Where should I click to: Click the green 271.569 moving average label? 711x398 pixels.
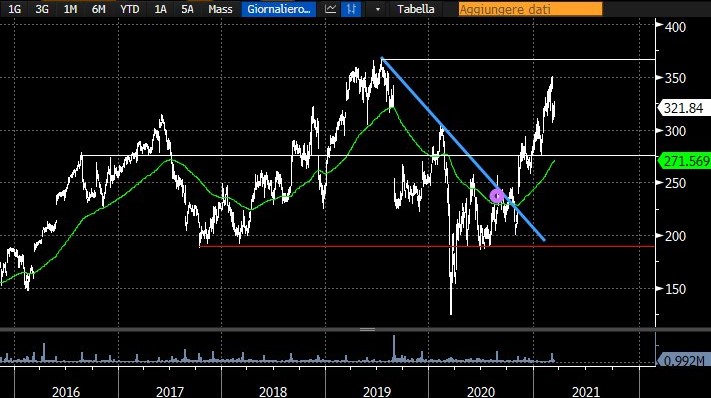click(x=685, y=161)
